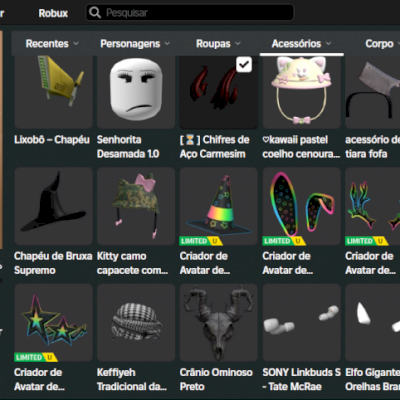Open the Criador de Avatar title under star glasses
This screenshot has height=400, width=400.
click(x=39, y=379)
